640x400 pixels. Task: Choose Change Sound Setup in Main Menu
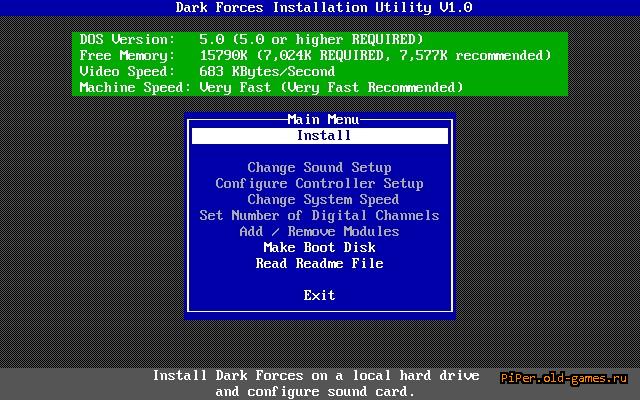(x=320, y=168)
